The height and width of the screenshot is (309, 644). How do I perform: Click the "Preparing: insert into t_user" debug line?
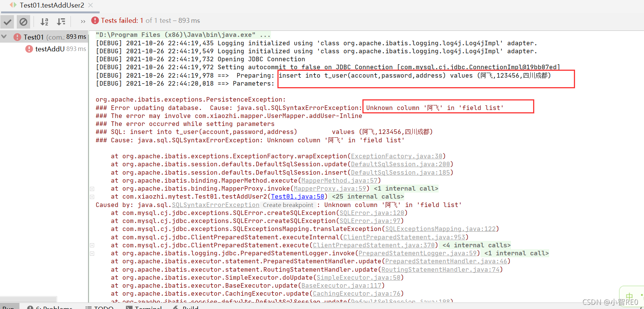[x=323, y=76]
